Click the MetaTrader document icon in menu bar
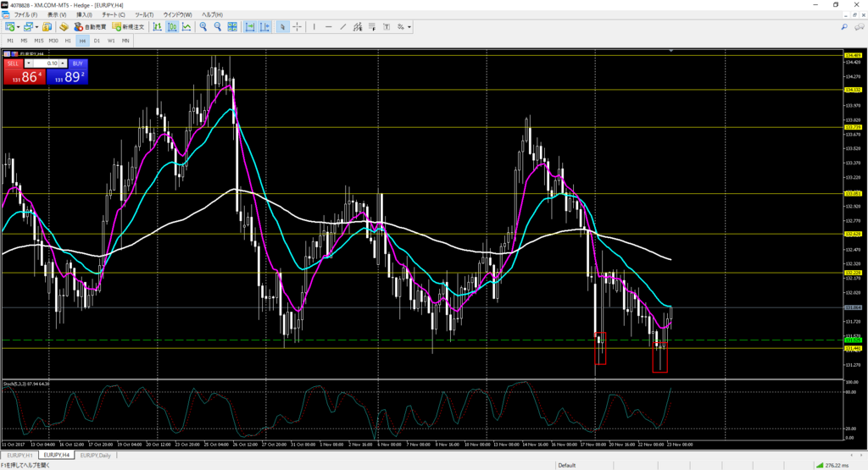The width and height of the screenshot is (868, 470). pos(6,15)
